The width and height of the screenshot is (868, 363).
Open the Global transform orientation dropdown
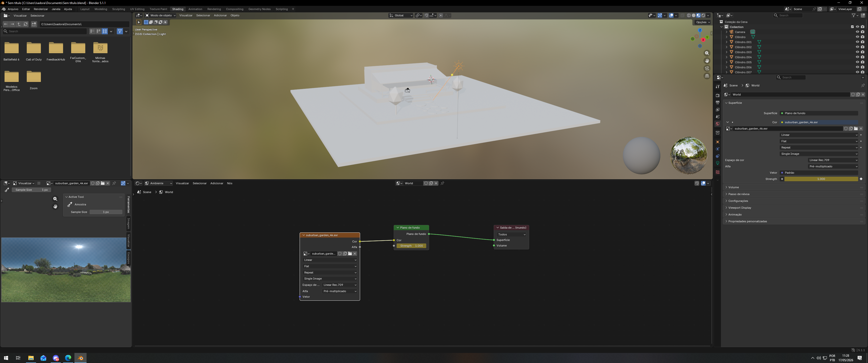click(401, 15)
